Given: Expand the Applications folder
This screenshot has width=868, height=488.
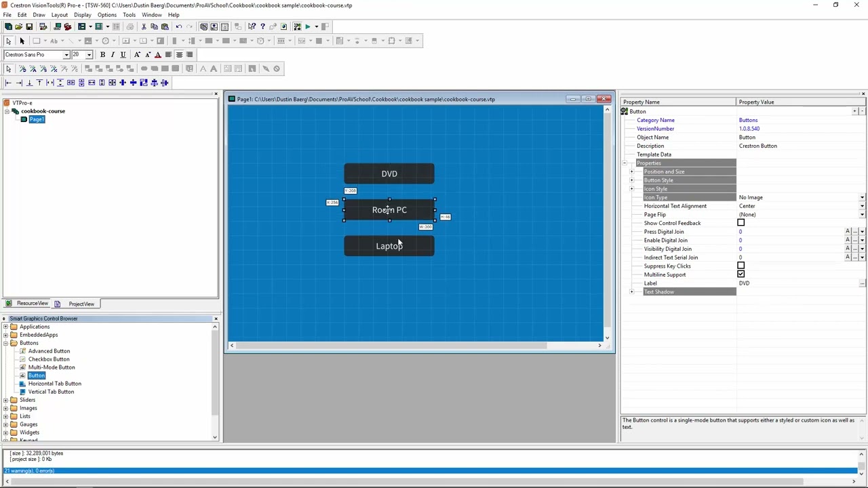Looking at the screenshot, I should coord(5,327).
